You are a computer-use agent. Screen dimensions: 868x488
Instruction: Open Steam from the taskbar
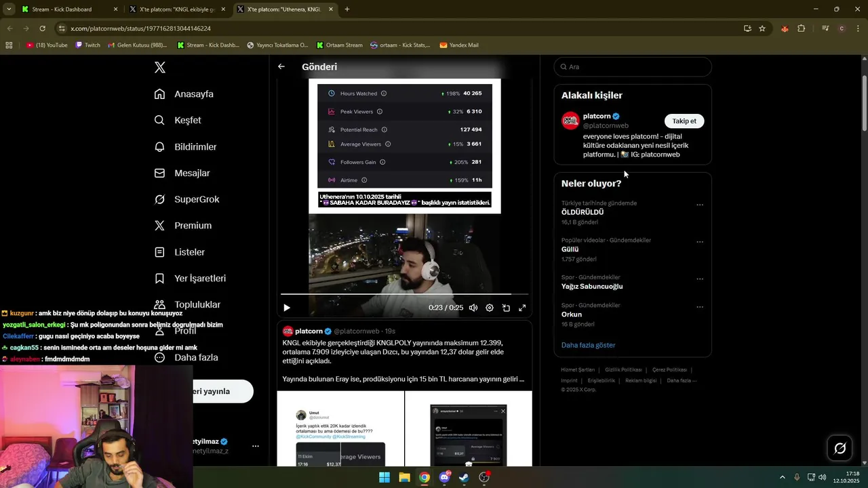point(464,477)
